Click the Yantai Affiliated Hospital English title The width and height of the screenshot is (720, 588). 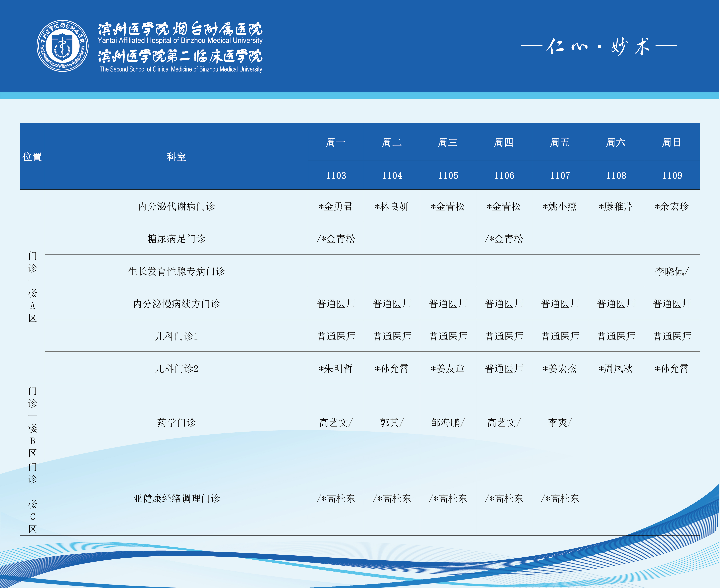pyautogui.click(x=180, y=40)
